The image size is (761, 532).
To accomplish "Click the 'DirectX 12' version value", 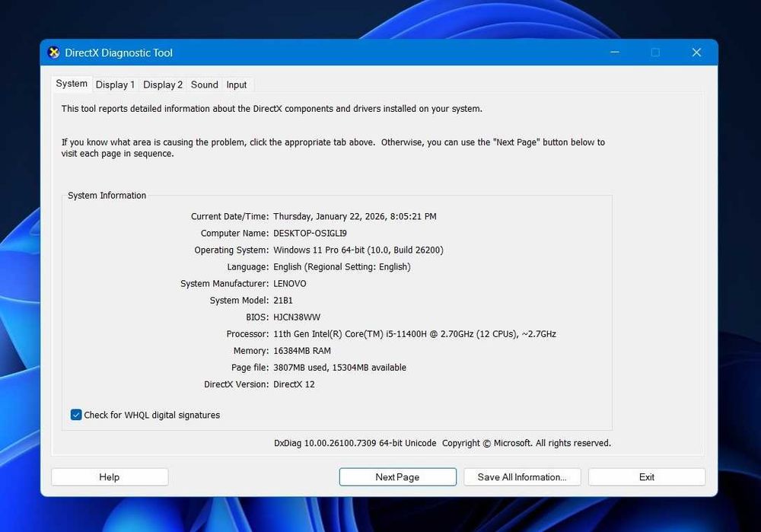I will tap(294, 384).
